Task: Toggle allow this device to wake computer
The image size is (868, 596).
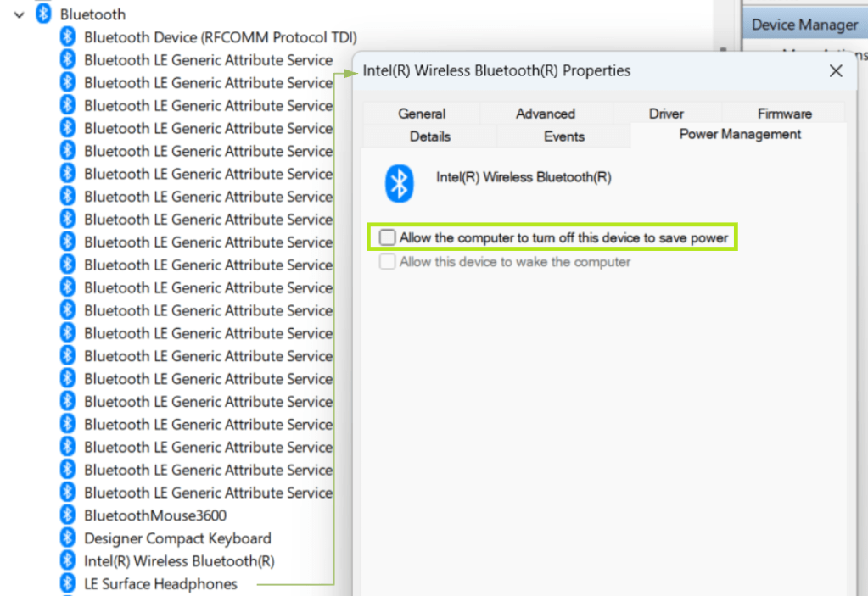Action: click(388, 262)
